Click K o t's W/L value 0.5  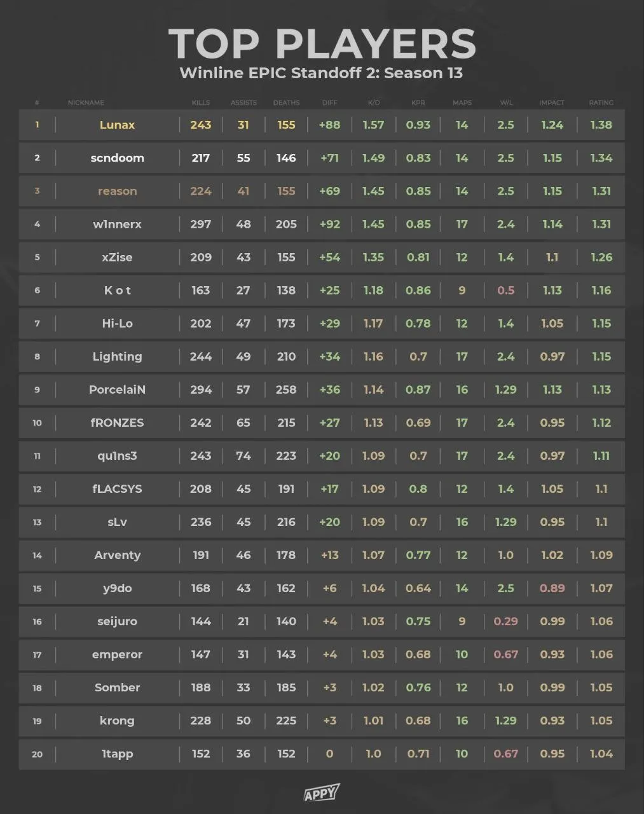[506, 290]
